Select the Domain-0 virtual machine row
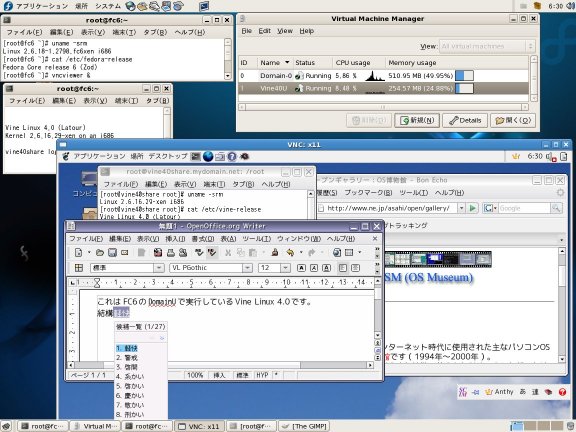The height and width of the screenshot is (432, 576). 383,76
